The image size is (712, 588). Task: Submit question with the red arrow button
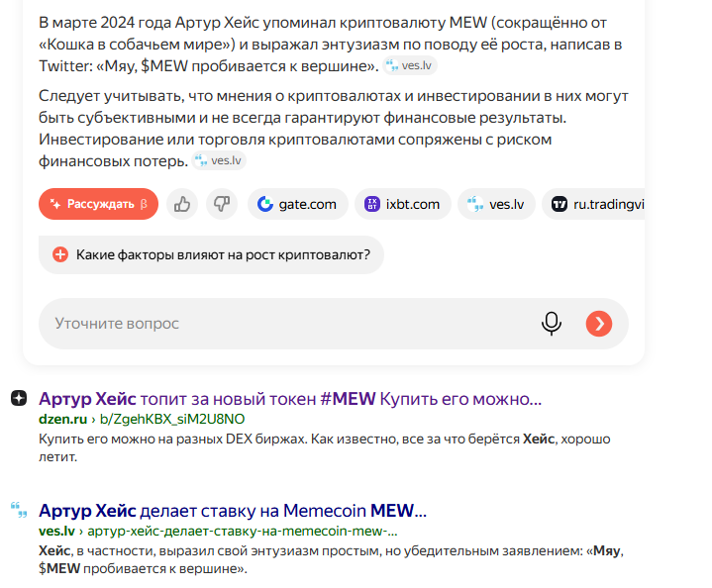click(x=598, y=324)
